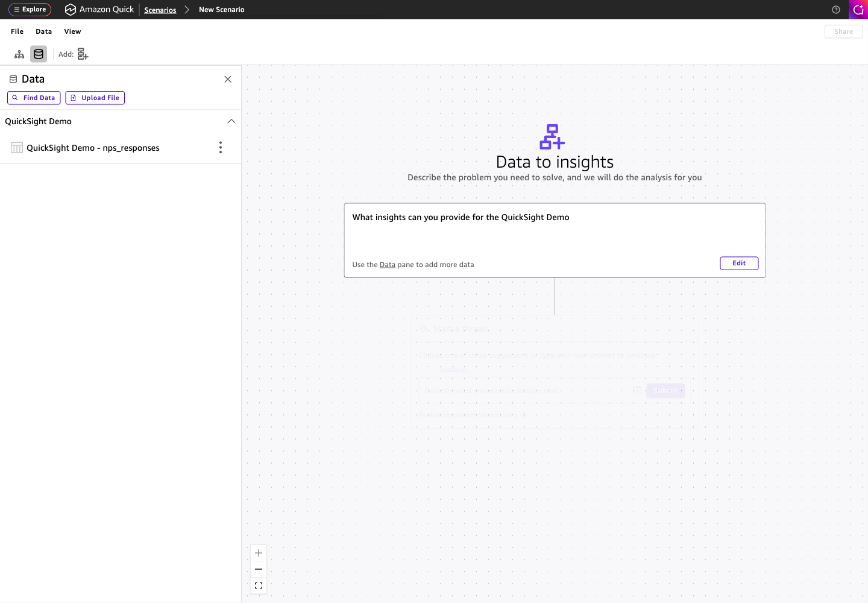Click the Upload File button
The width and height of the screenshot is (868, 603).
(95, 98)
